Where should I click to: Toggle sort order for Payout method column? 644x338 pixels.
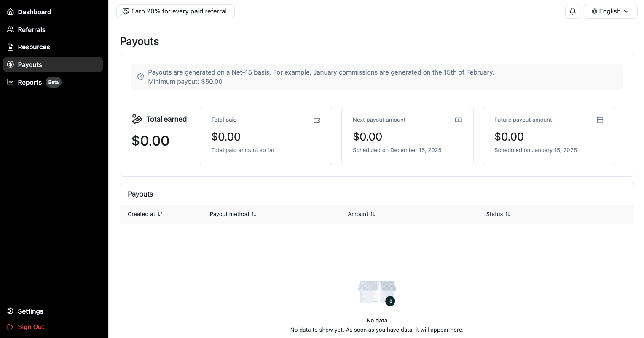(254, 214)
